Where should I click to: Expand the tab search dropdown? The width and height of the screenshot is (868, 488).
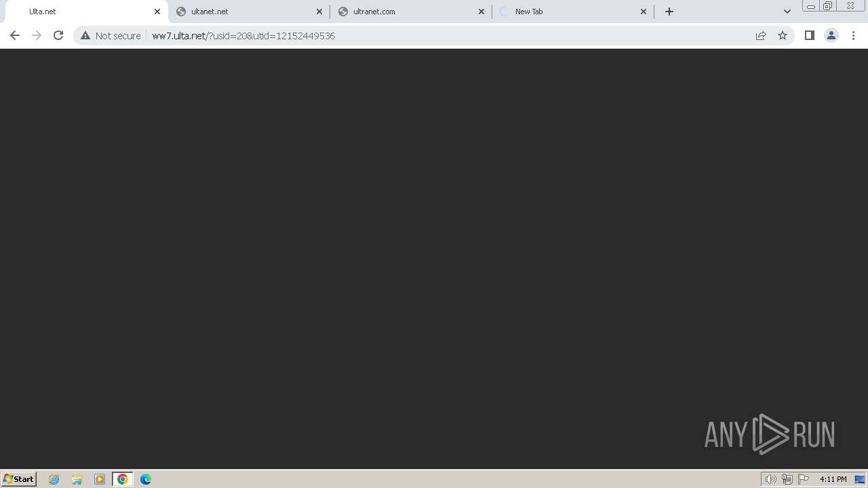click(x=787, y=12)
